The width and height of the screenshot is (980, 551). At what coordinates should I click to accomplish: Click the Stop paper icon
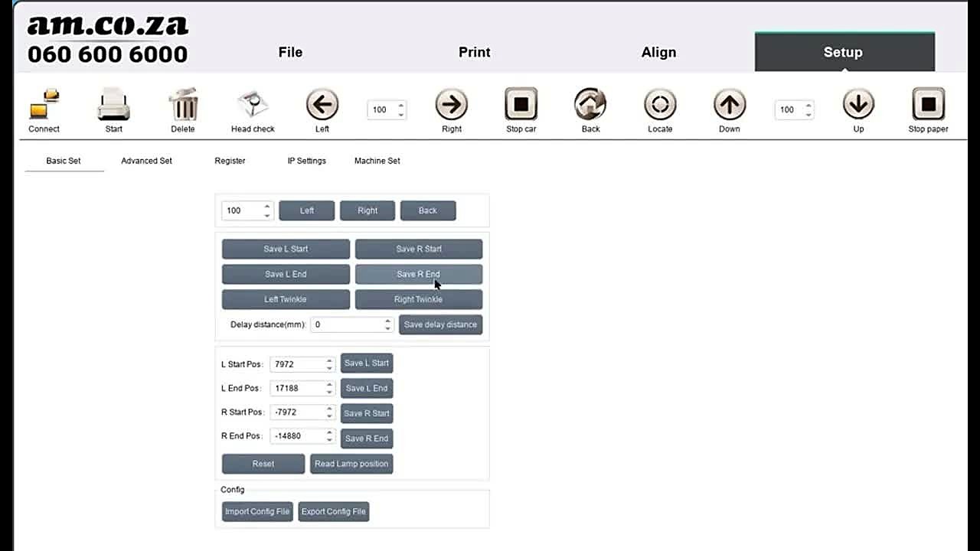[929, 104]
